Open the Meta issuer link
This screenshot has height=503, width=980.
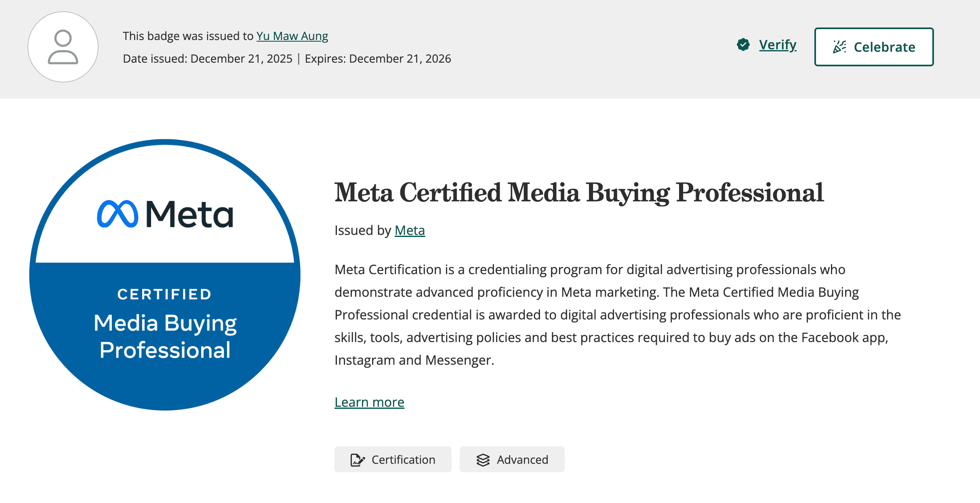(409, 230)
